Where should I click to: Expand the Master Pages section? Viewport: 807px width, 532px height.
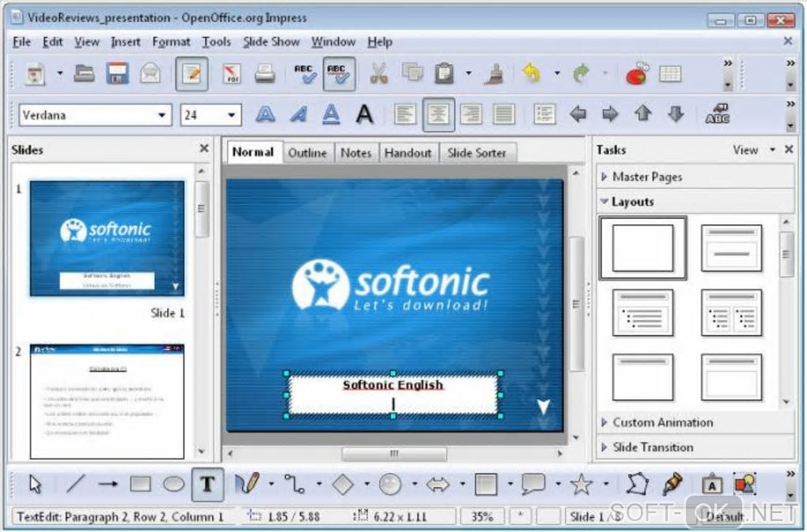pyautogui.click(x=695, y=177)
